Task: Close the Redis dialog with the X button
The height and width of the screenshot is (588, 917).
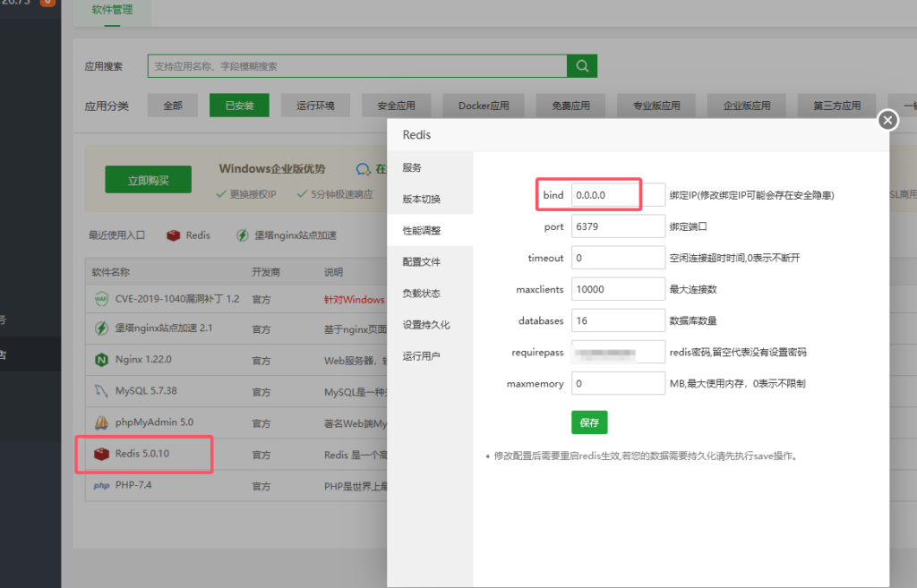Action: [887, 121]
